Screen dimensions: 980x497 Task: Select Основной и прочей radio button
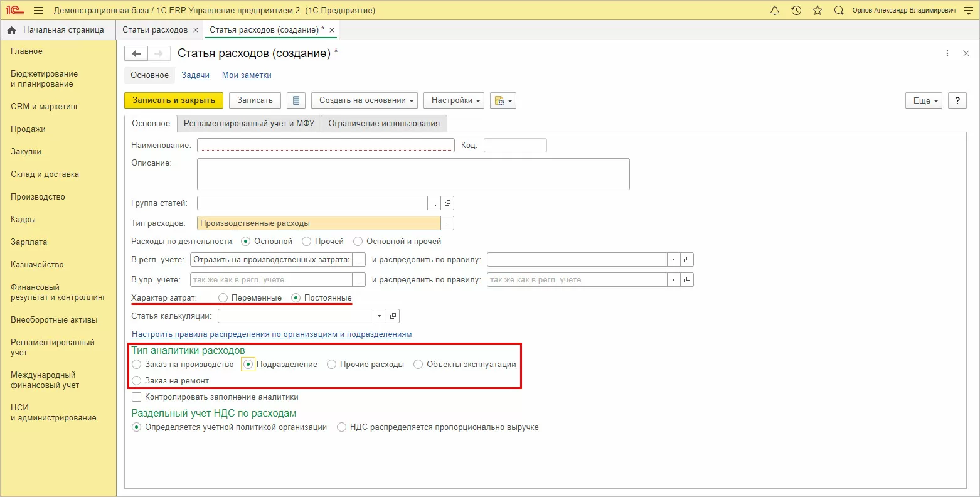(358, 242)
